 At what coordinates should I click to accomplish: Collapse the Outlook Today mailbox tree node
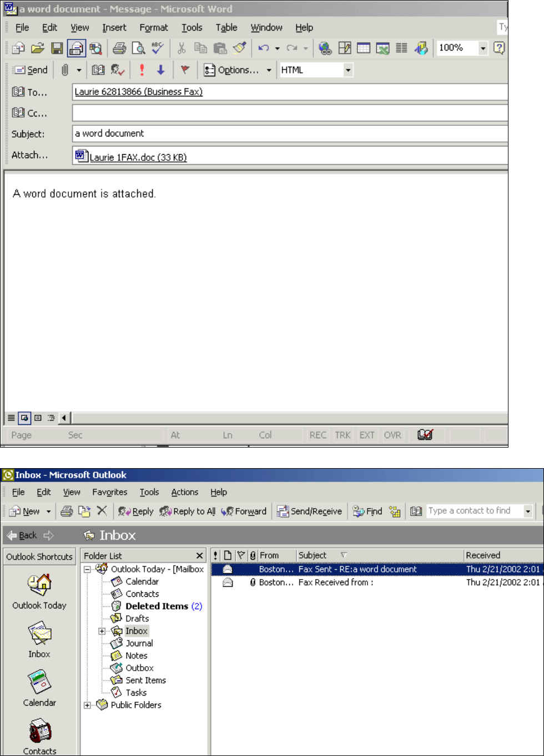[87, 569]
